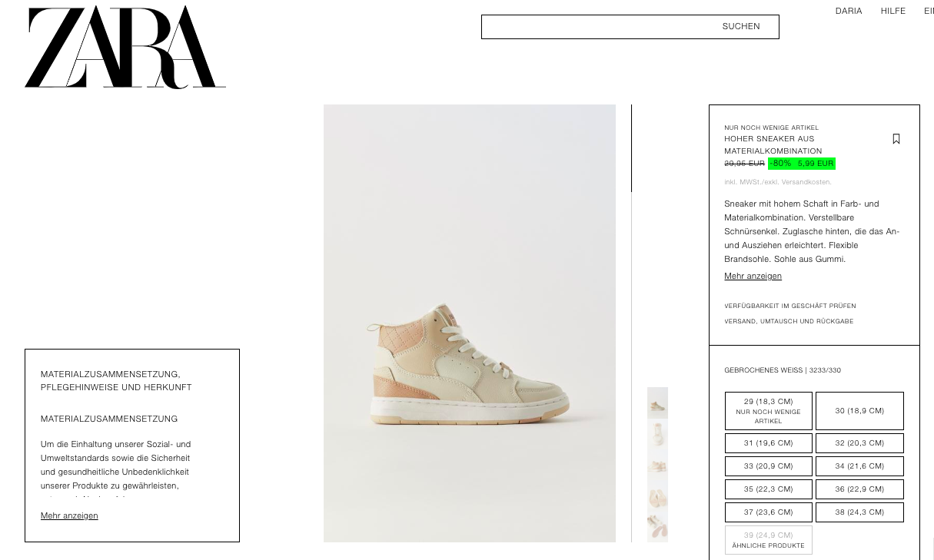Click the ZARA logo
The width and height of the screenshot is (934, 560).
click(125, 47)
